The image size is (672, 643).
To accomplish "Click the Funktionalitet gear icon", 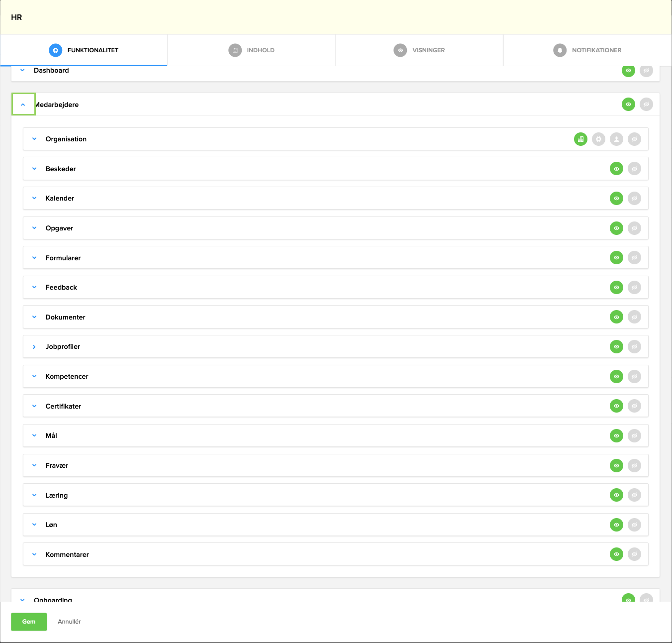I will click(x=55, y=50).
